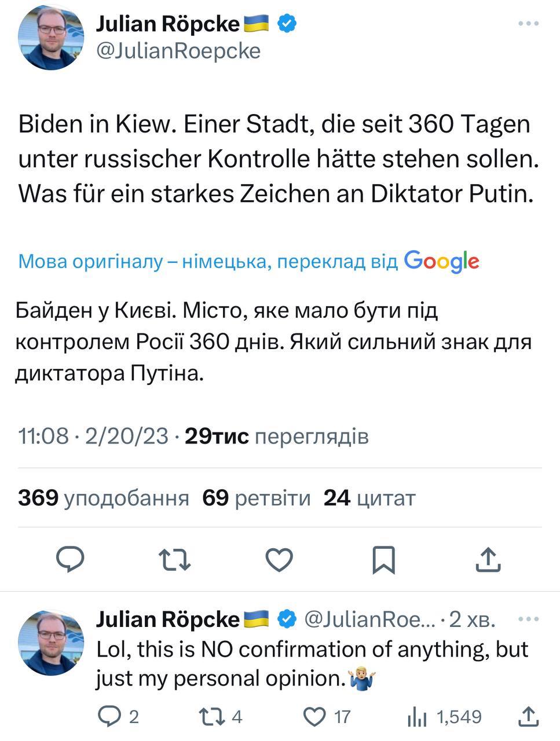View the 69 retweets list
The image size is (560, 741).
tap(256, 498)
